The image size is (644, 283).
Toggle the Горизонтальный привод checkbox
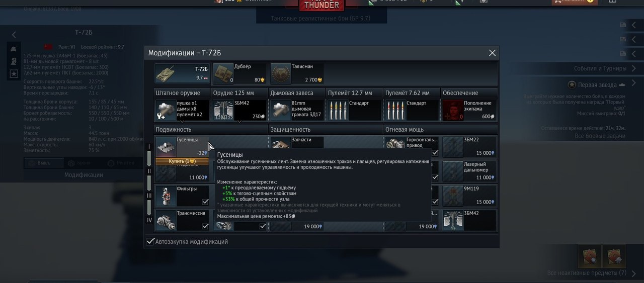435,153
